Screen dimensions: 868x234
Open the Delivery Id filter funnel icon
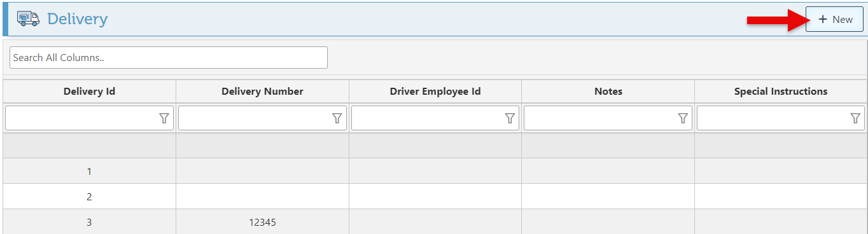click(164, 118)
